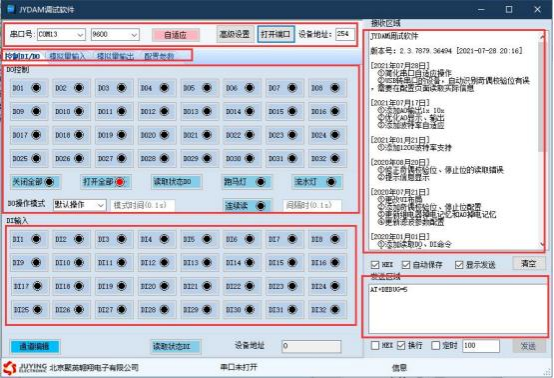Click 读取状态DI button
Screen dimensions: 554x378
pyautogui.click(x=176, y=347)
